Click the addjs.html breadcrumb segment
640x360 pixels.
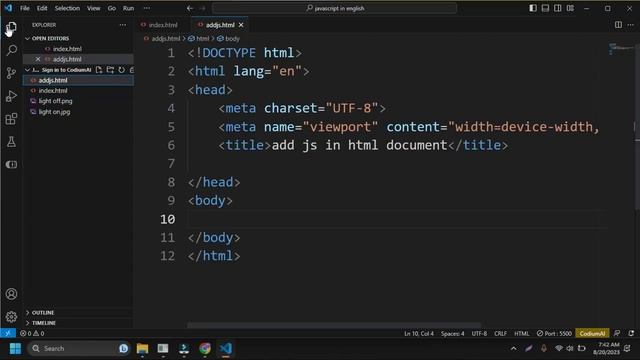pos(165,39)
